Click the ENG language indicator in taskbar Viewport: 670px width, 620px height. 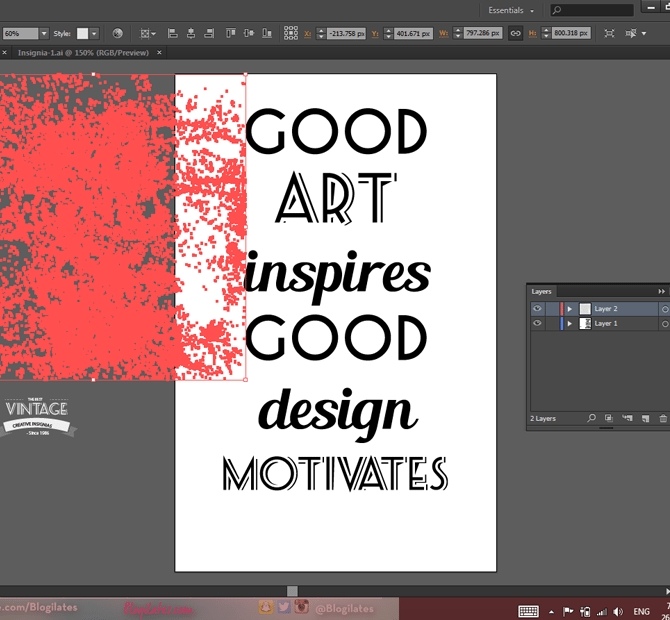click(641, 611)
